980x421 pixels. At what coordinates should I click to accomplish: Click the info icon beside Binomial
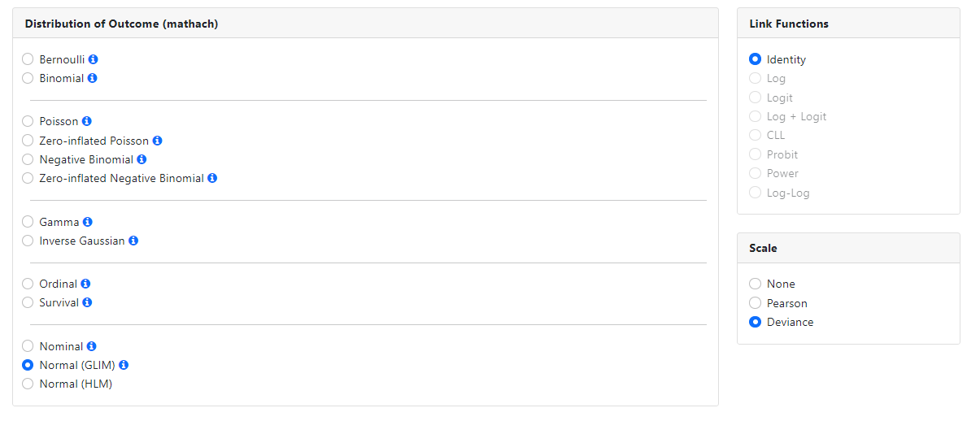pyautogui.click(x=93, y=78)
